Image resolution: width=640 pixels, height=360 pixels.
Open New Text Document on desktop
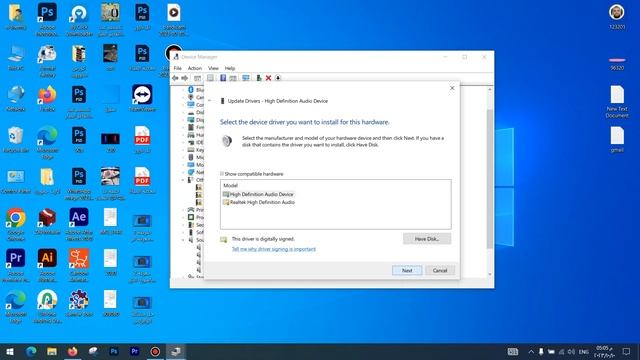(x=617, y=102)
